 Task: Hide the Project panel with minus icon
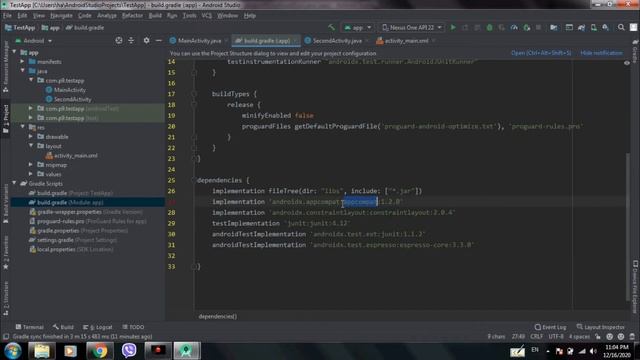[x=158, y=40]
